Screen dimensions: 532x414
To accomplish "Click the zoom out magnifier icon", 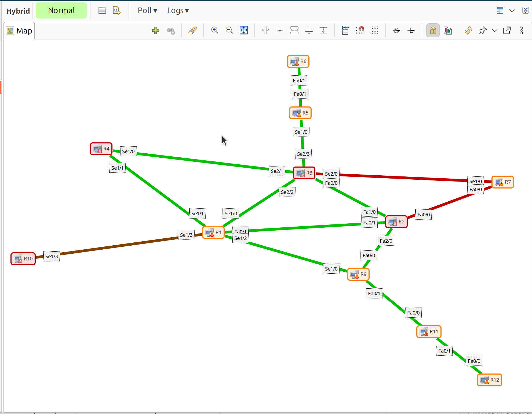I will tap(229, 30).
